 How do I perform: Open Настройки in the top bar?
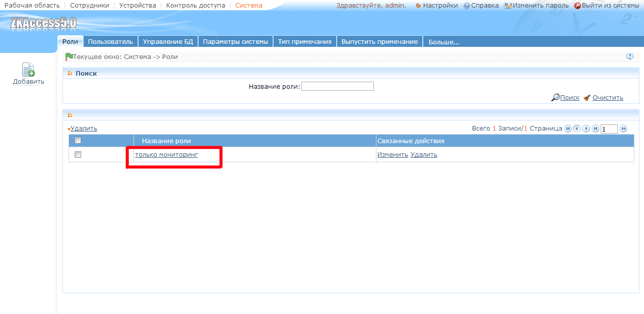[436, 6]
